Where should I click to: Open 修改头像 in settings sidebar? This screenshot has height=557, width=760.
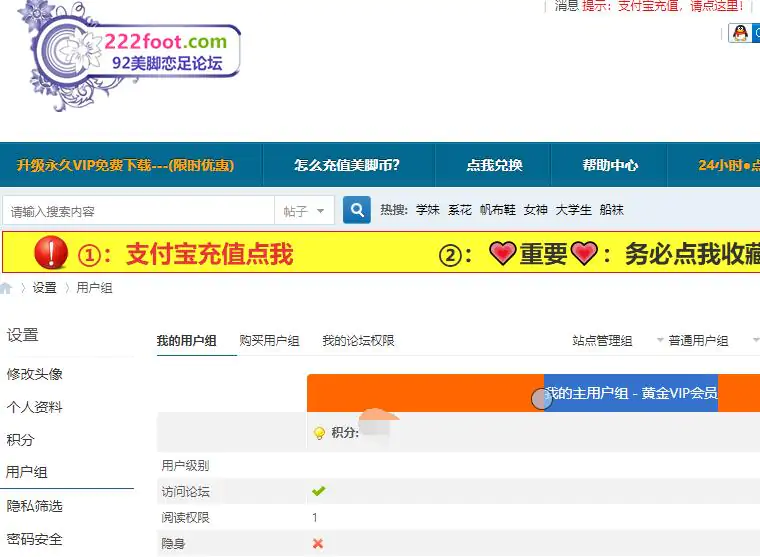pyautogui.click(x=34, y=374)
